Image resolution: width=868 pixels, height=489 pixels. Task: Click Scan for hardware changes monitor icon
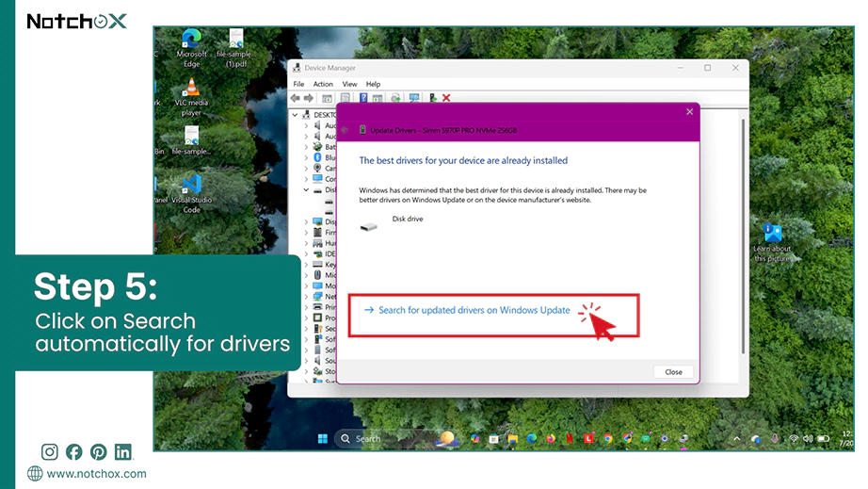pos(414,98)
